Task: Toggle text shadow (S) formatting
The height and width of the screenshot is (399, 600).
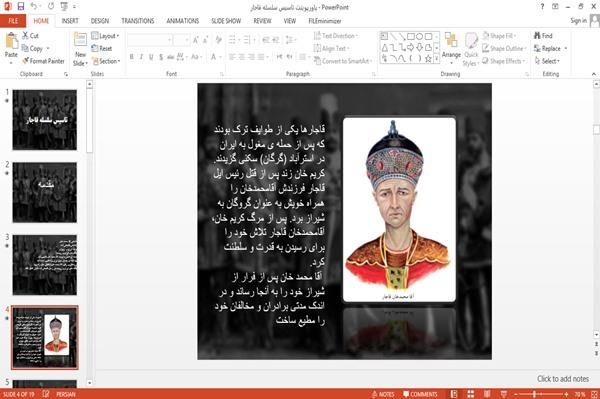Action: tap(161, 57)
